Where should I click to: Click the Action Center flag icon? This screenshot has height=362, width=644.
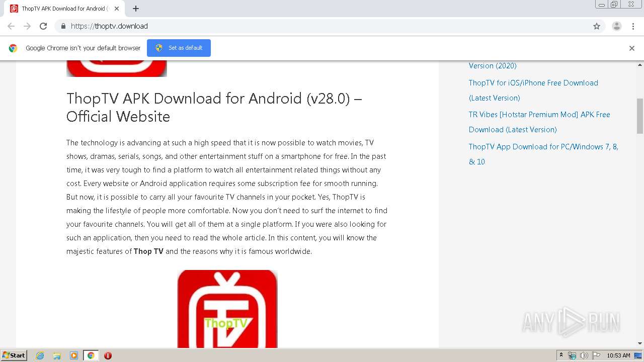click(x=596, y=355)
